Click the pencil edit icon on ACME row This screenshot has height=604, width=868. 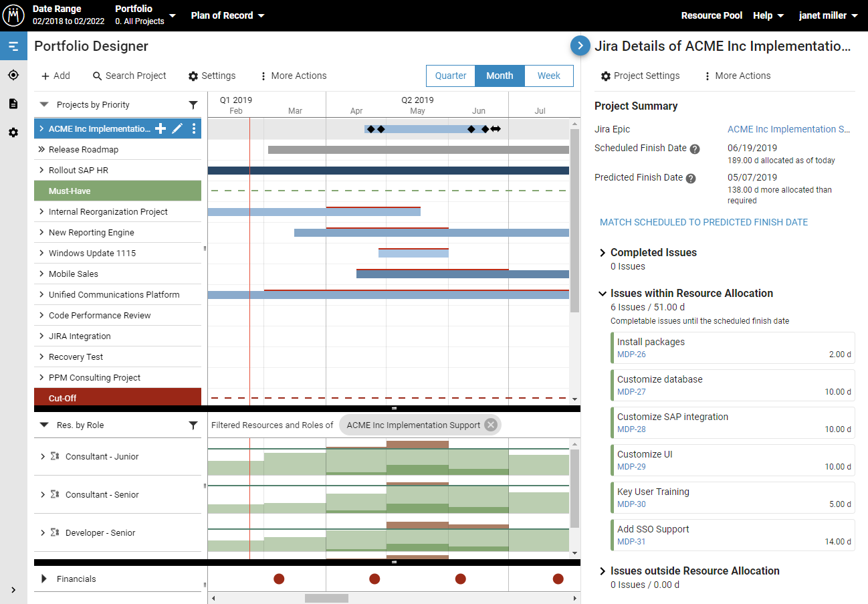coord(177,128)
